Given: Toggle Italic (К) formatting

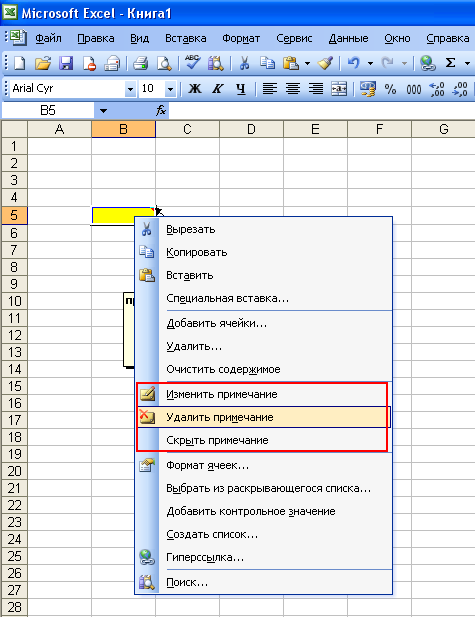Looking at the screenshot, I should coord(218,89).
